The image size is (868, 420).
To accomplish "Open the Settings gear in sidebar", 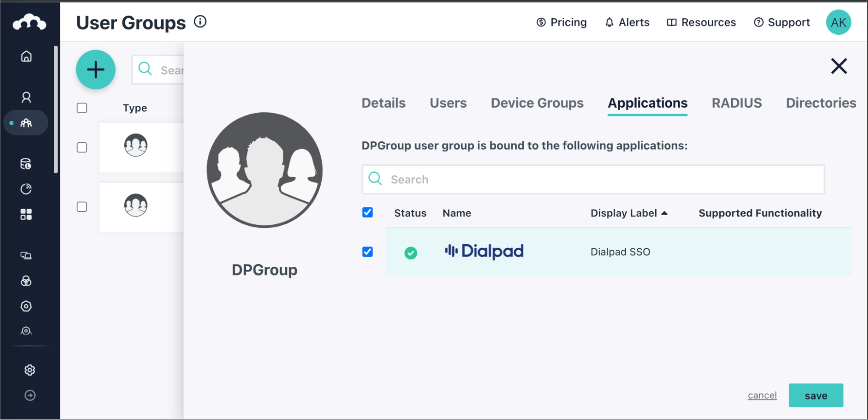I will tap(30, 370).
